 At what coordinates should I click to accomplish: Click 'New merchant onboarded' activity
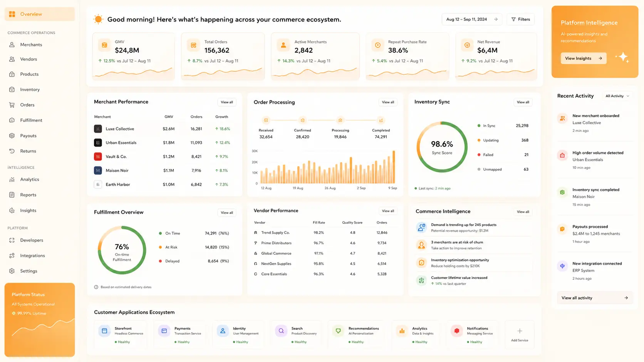(596, 116)
